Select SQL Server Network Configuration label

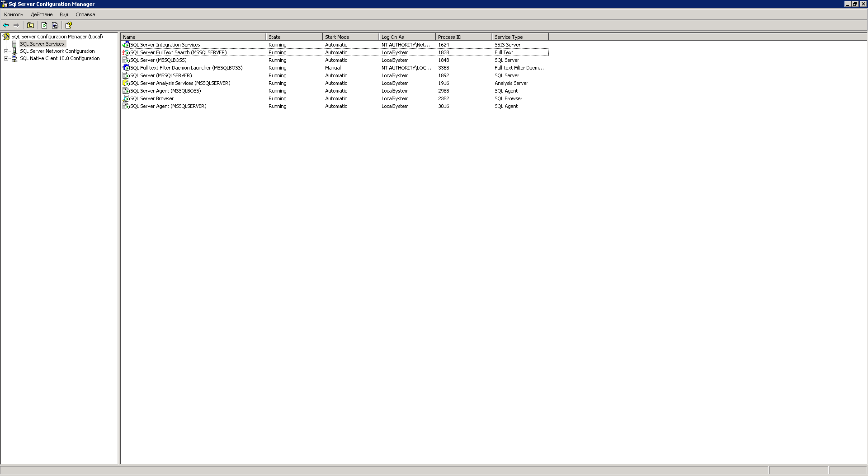click(x=57, y=51)
